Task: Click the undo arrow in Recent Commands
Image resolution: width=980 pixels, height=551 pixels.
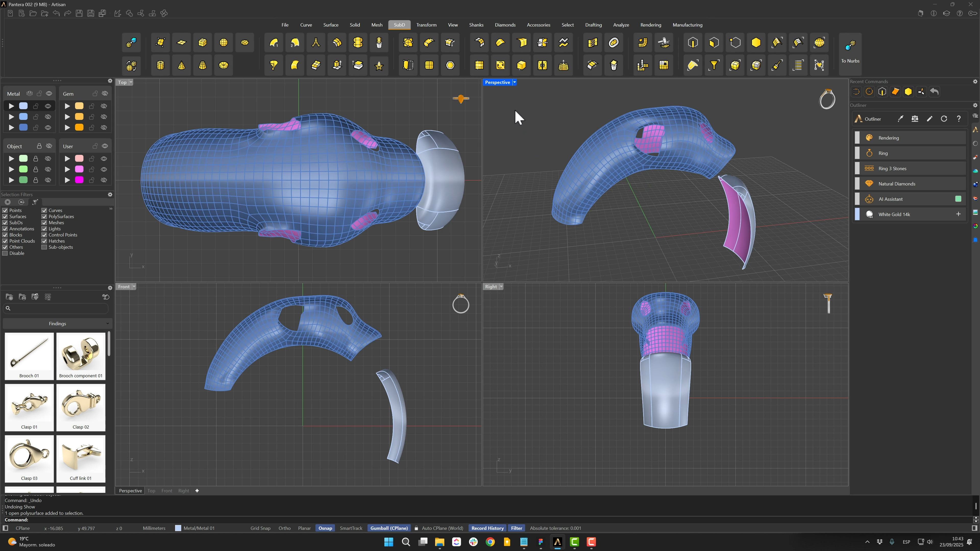Action: pos(934,92)
